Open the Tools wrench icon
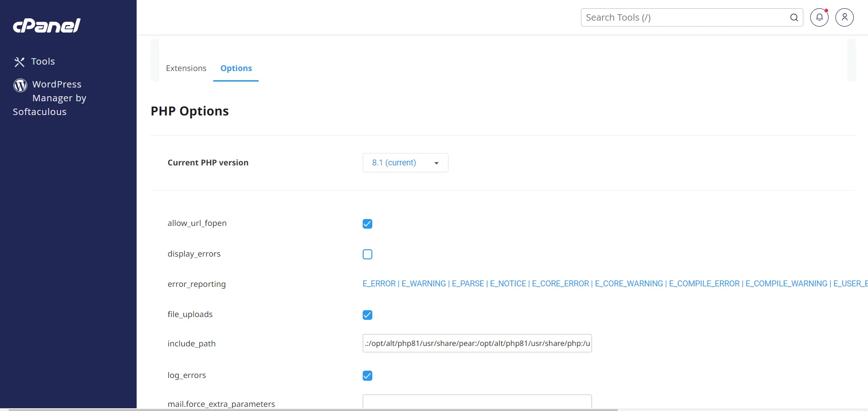Screen dimensions: 868x411 [x=19, y=62]
